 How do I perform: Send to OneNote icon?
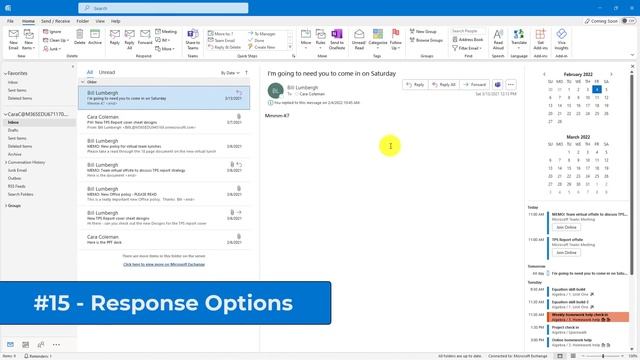click(337, 39)
